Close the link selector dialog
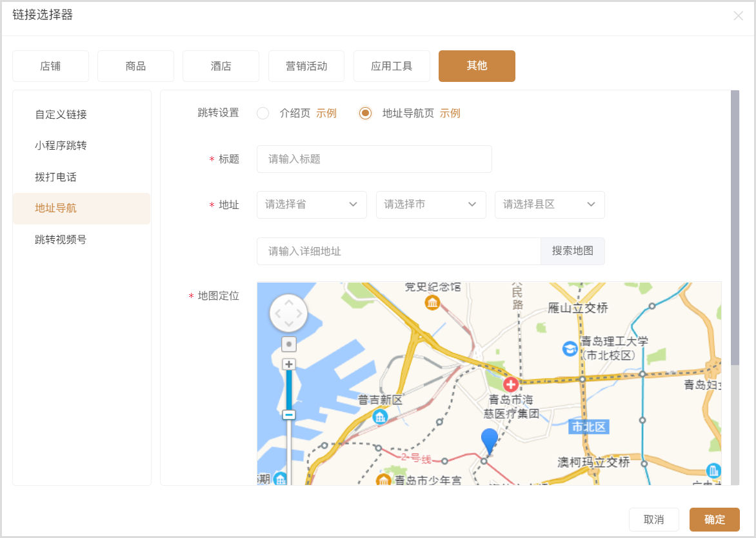The height and width of the screenshot is (538, 756). click(x=738, y=16)
